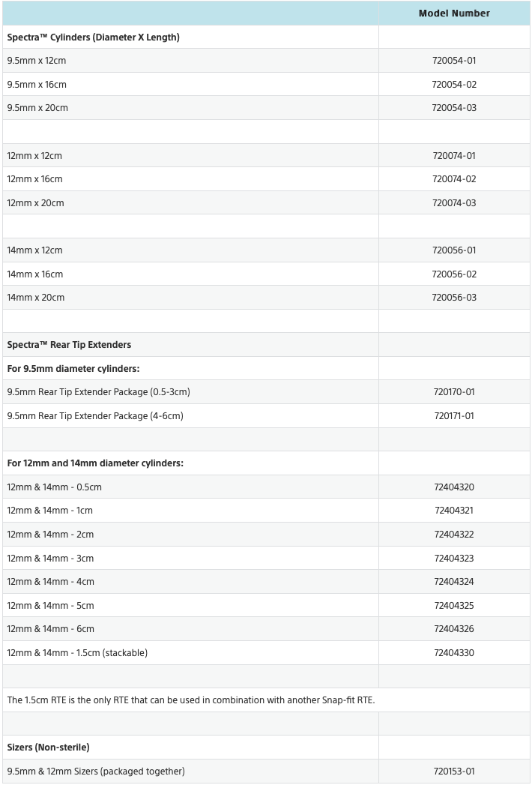Select model number 720056-03
This screenshot has height=785, width=532.
coord(454,298)
